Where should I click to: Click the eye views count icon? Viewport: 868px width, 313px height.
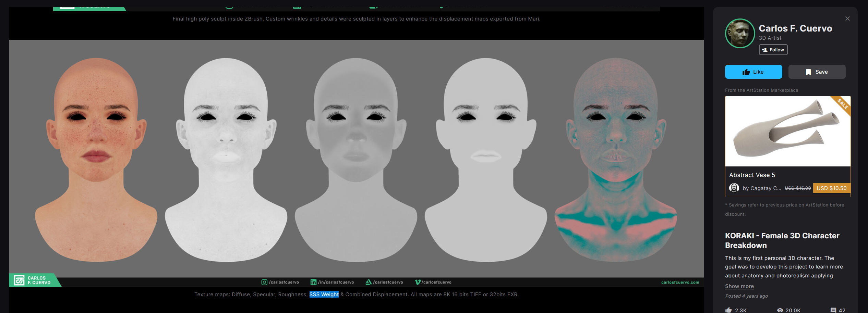click(780, 310)
